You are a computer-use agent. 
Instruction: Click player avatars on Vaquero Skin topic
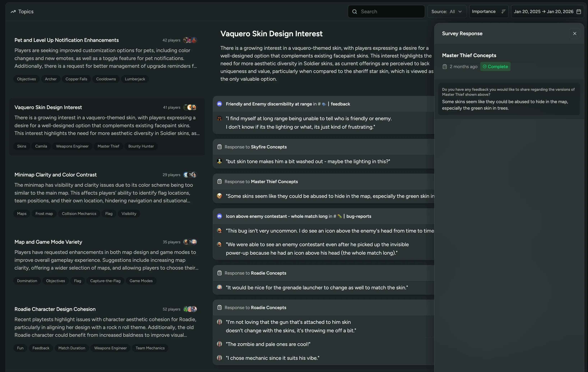(x=190, y=107)
